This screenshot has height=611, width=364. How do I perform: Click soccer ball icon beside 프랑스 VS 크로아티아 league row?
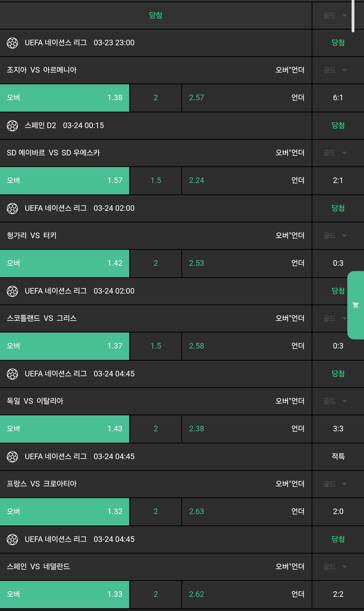(x=12, y=457)
